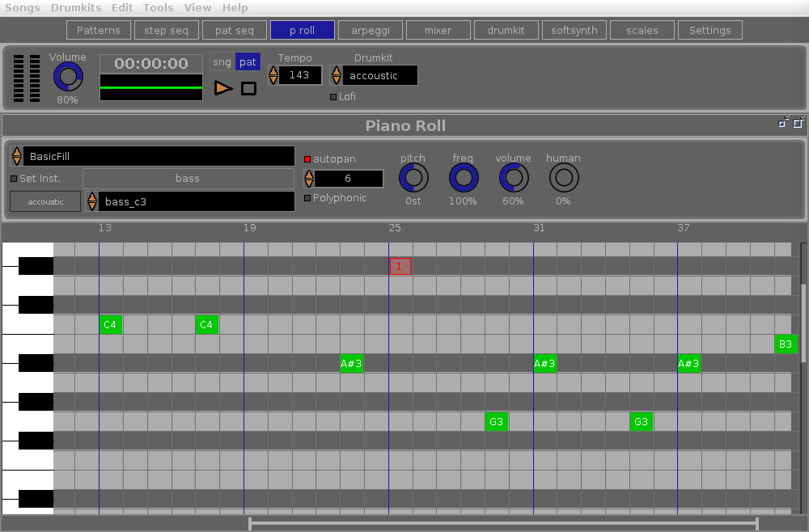Change the bass_c3 sample with its arrows

[92, 201]
